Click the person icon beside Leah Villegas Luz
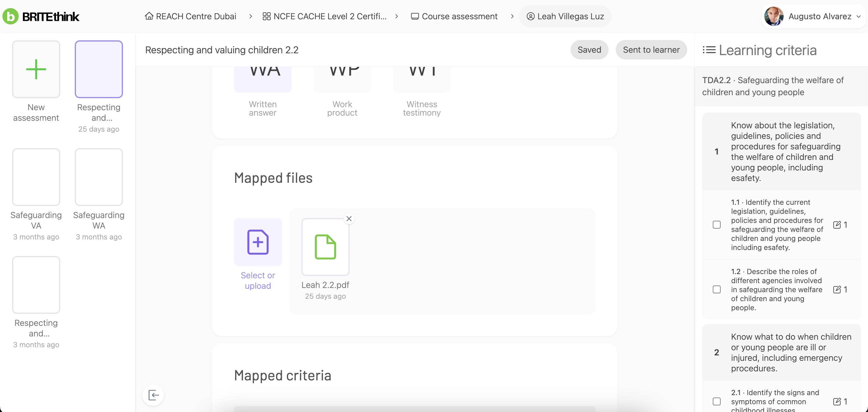This screenshot has height=412, width=868. tap(530, 16)
